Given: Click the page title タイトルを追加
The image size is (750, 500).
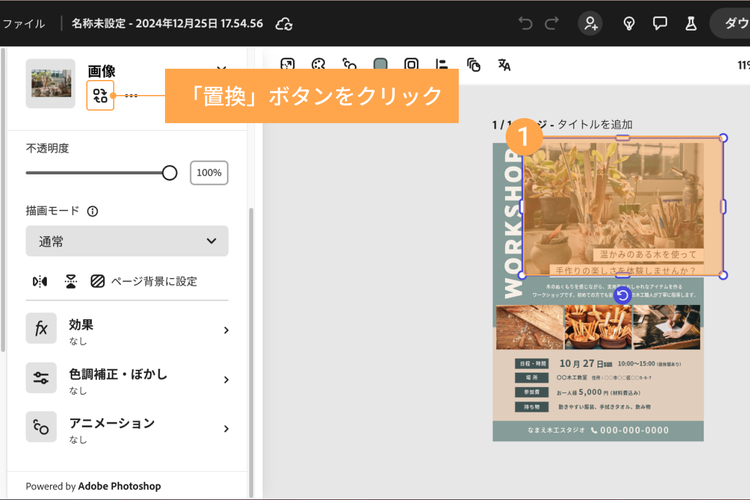Looking at the screenshot, I should [x=595, y=125].
